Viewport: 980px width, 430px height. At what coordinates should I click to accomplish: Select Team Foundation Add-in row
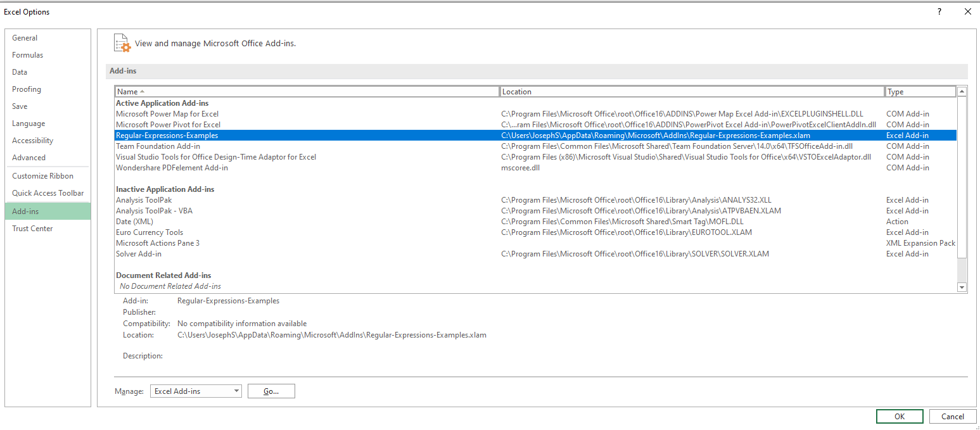[535, 146]
